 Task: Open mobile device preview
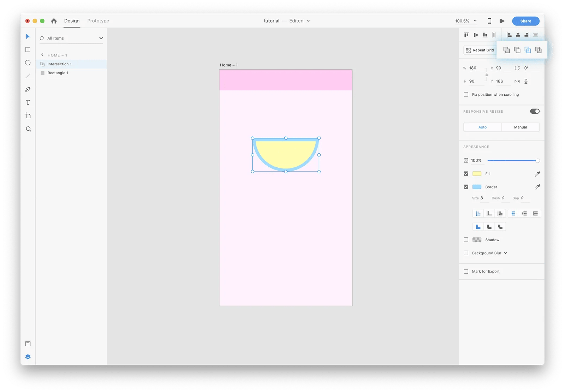[489, 21]
